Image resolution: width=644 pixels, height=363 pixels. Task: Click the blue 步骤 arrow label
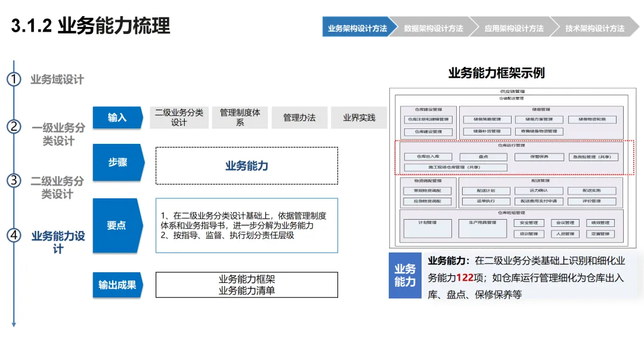118,162
